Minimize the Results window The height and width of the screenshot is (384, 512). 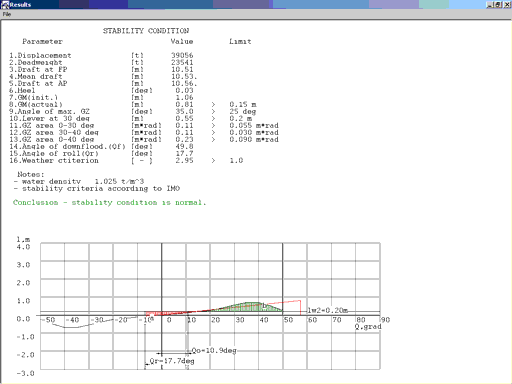tap(489, 5)
